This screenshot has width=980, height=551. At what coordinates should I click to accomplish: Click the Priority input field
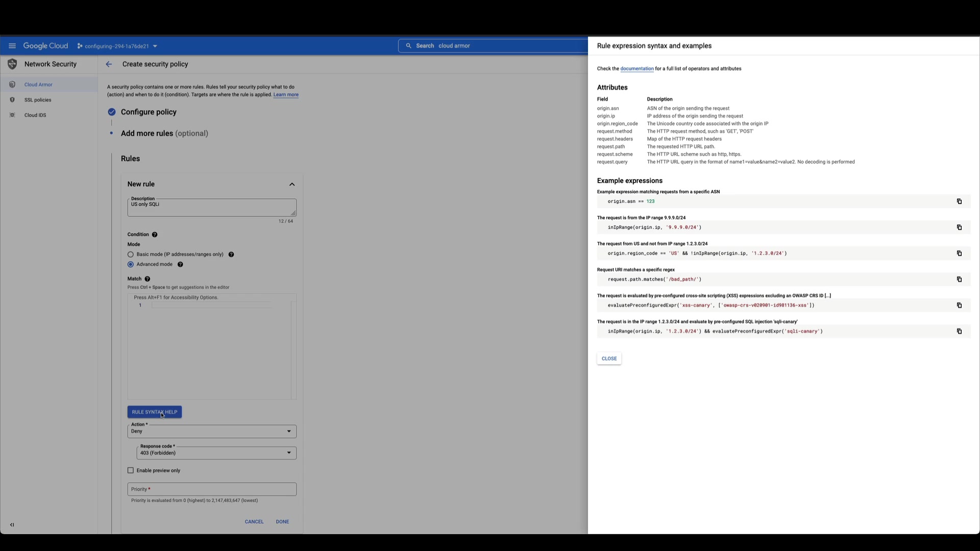(x=212, y=489)
